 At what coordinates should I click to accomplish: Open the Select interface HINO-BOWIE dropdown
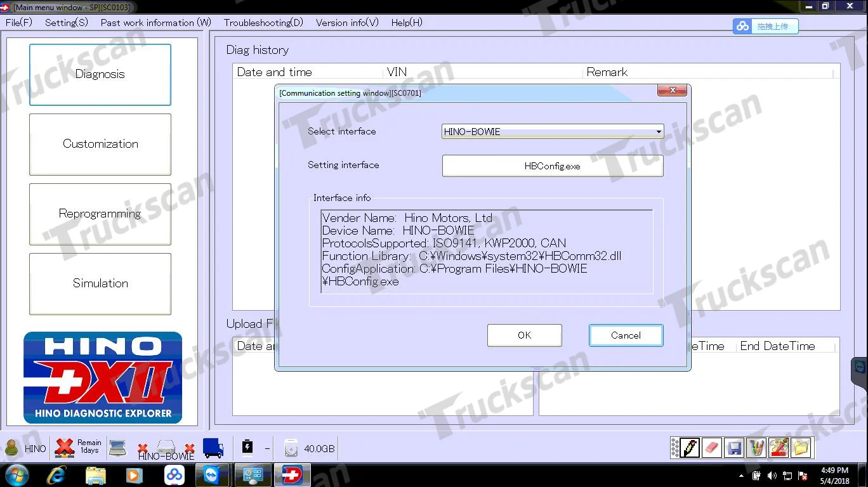coord(553,131)
